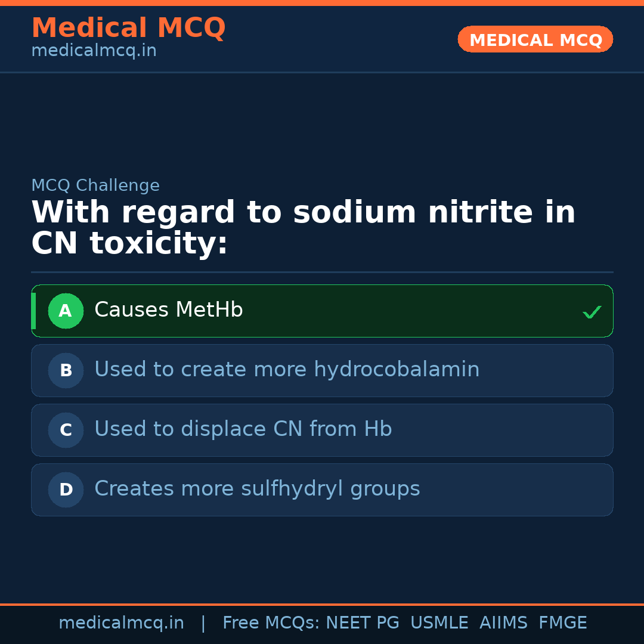644x644 pixels.
Task: Click the letter C circle badge
Action: point(66,430)
